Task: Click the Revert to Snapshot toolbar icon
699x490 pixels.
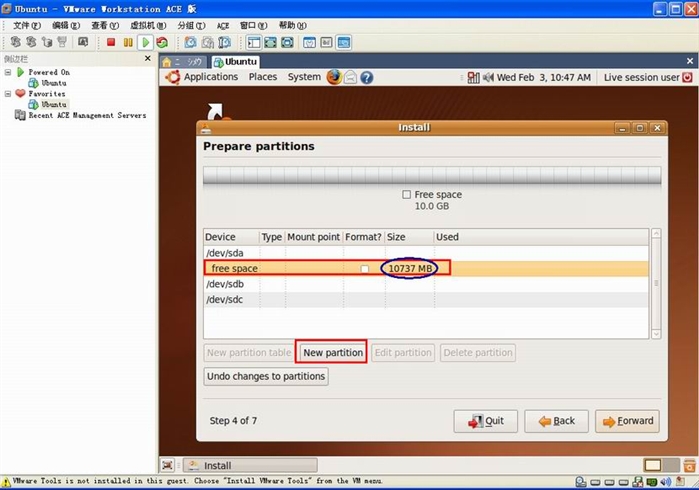Action: (x=208, y=42)
